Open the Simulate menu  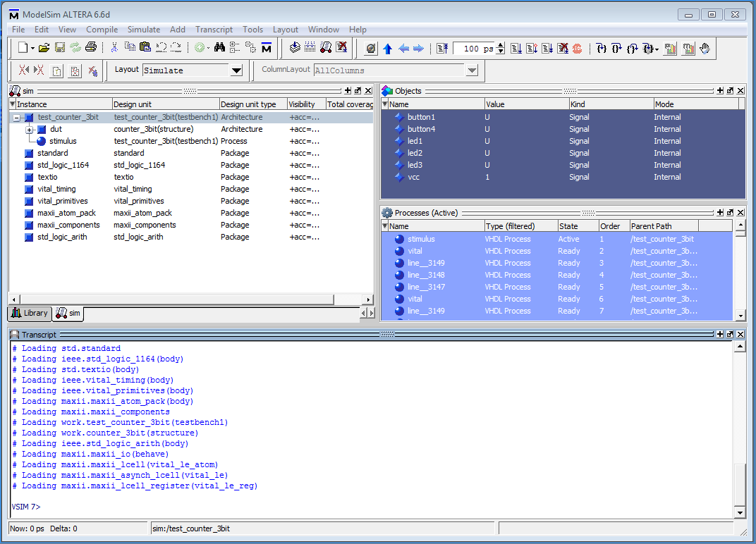point(143,30)
